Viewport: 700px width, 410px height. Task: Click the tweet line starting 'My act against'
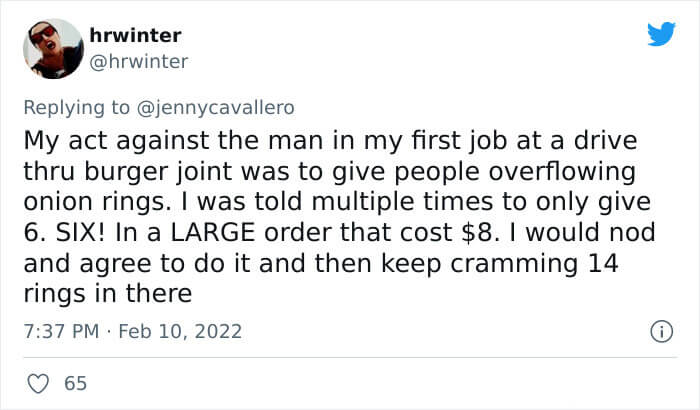click(330, 141)
